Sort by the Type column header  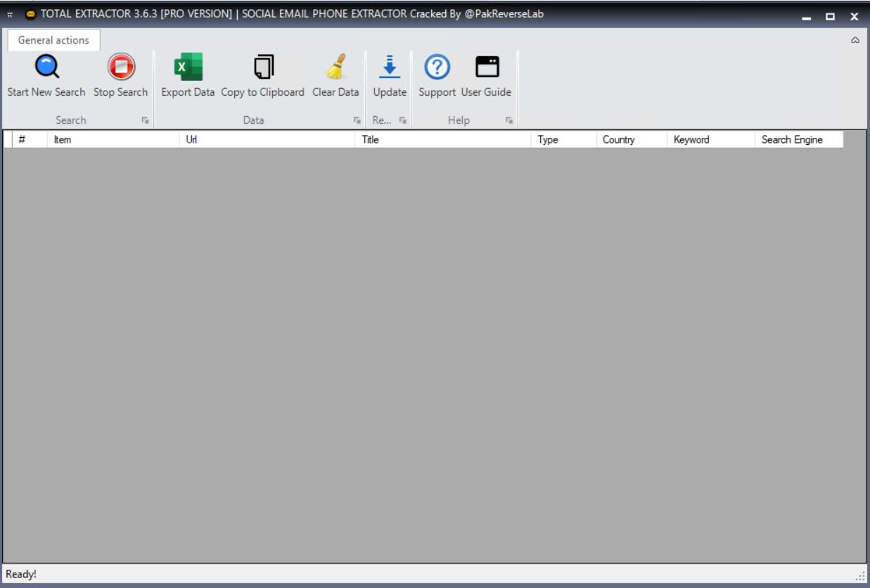[x=564, y=139]
